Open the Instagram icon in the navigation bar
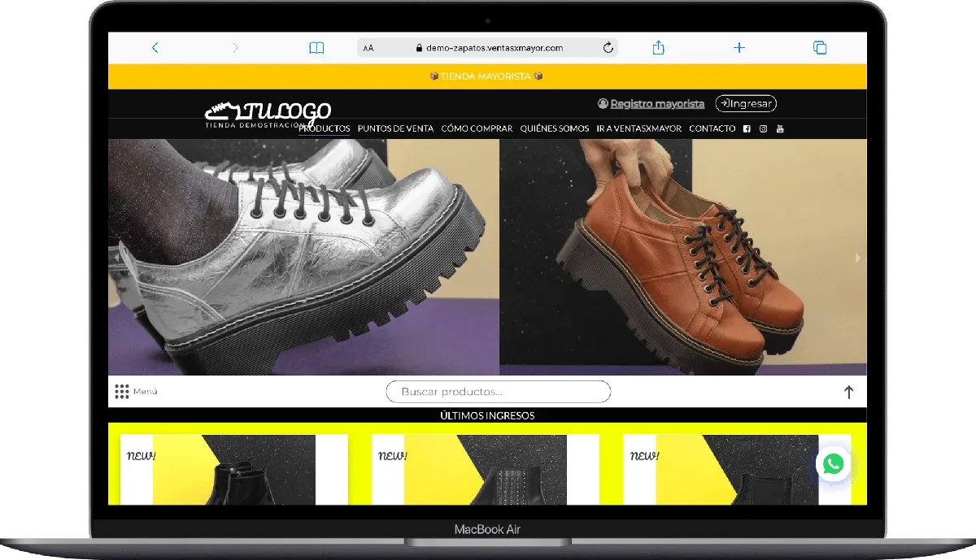The height and width of the screenshot is (560, 976). [763, 128]
